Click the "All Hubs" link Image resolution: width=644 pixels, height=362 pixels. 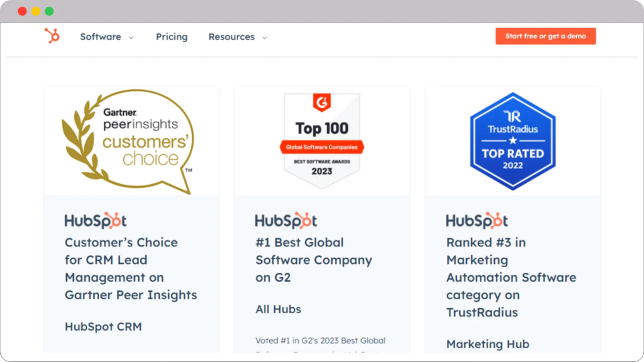click(x=278, y=309)
